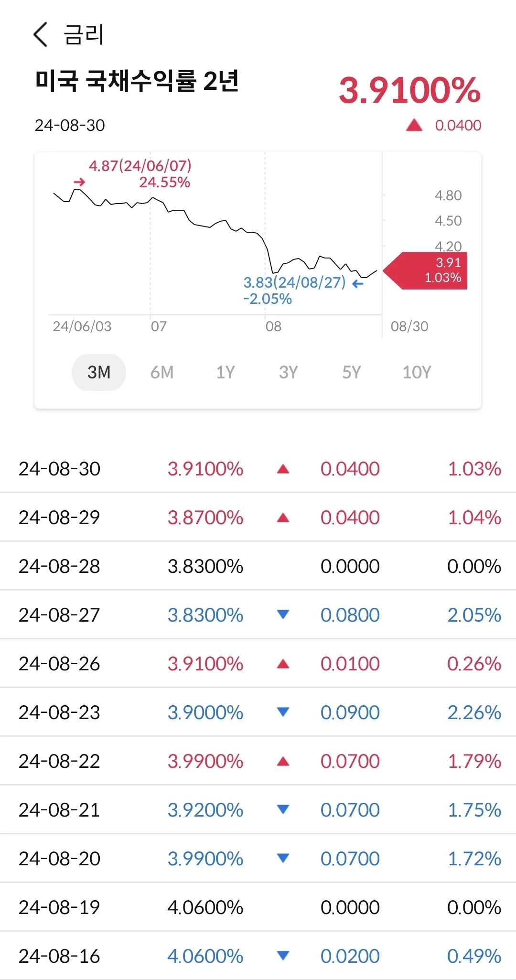Click the blue arrow marking the 3.83 low
The height and width of the screenshot is (980, 516).
(357, 284)
